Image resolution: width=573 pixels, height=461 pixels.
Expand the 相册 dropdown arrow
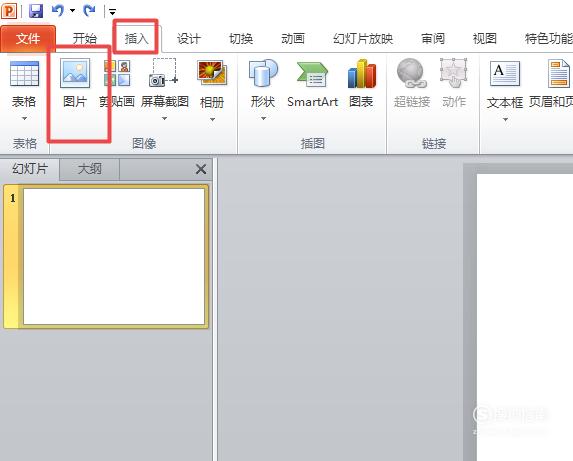click(212, 119)
